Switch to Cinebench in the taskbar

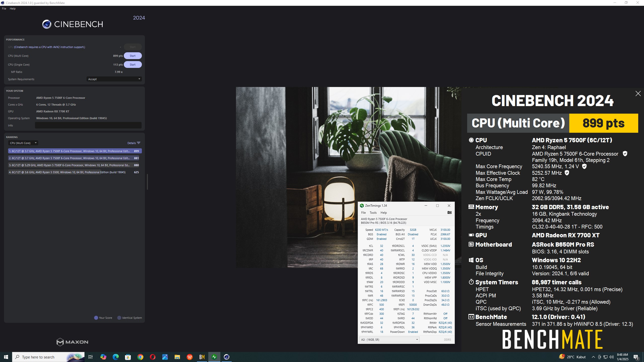coord(227,357)
